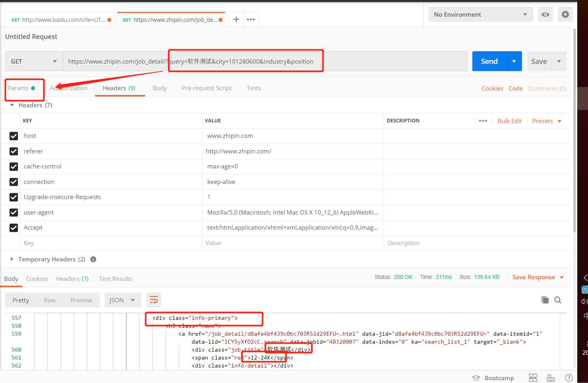Open new request tab with plus icon
The height and width of the screenshot is (383, 588).
[x=236, y=19]
